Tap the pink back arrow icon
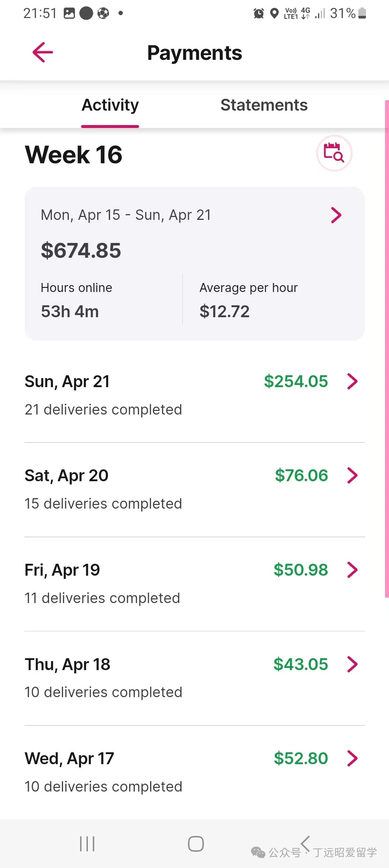The height and width of the screenshot is (868, 389). click(x=43, y=52)
